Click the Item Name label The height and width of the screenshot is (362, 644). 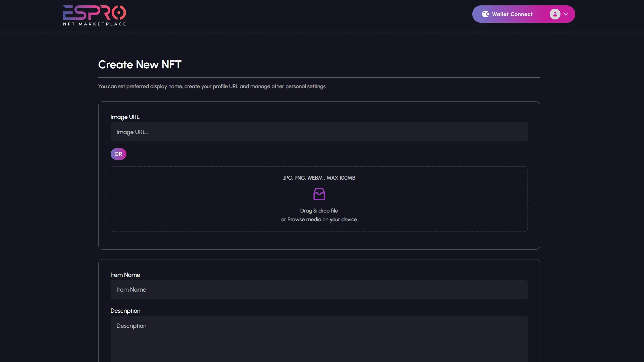(x=125, y=275)
